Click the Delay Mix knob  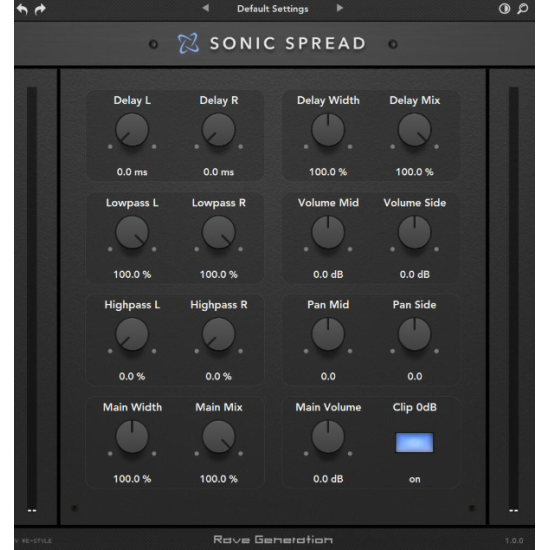click(414, 130)
